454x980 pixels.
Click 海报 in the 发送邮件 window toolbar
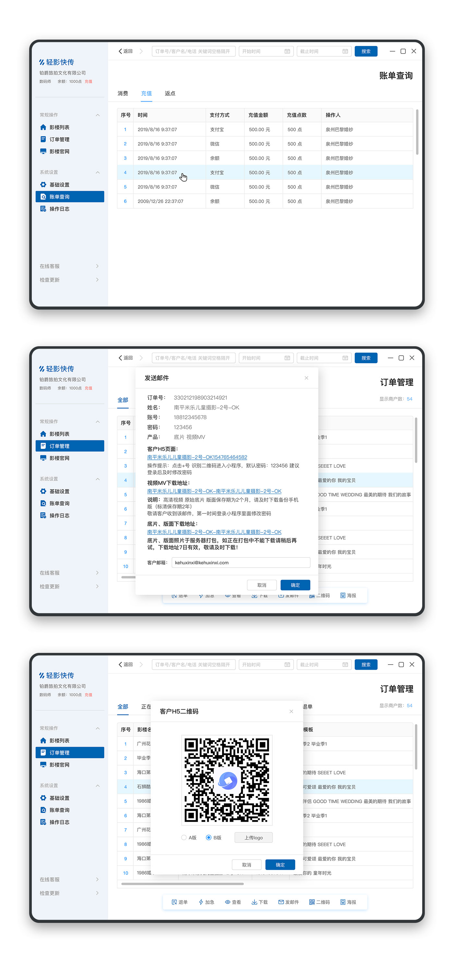348,595
